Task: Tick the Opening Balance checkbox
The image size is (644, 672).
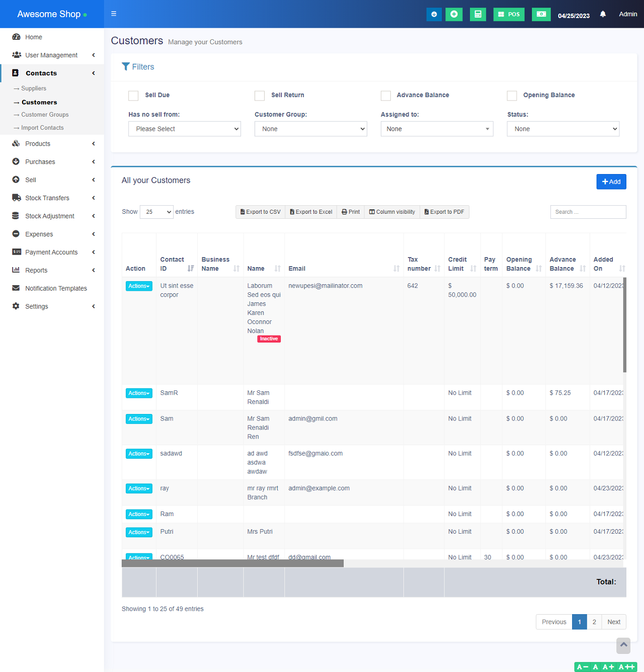Action: click(x=512, y=96)
